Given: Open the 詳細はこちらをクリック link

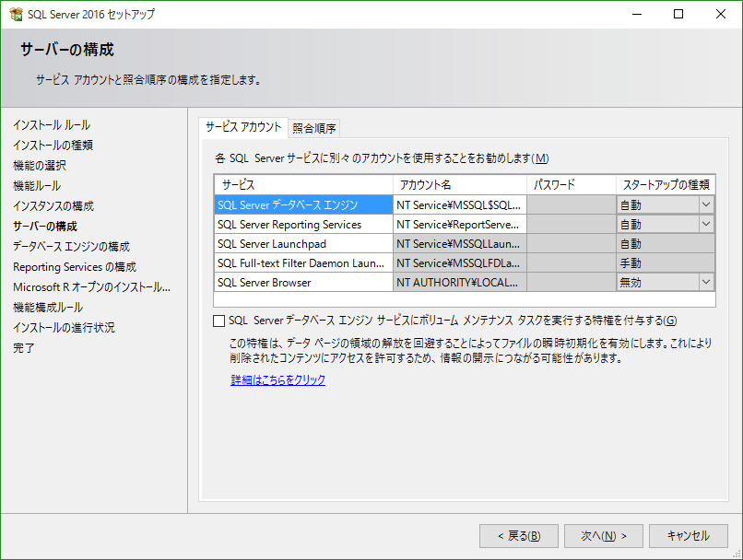Looking at the screenshot, I should [x=277, y=379].
